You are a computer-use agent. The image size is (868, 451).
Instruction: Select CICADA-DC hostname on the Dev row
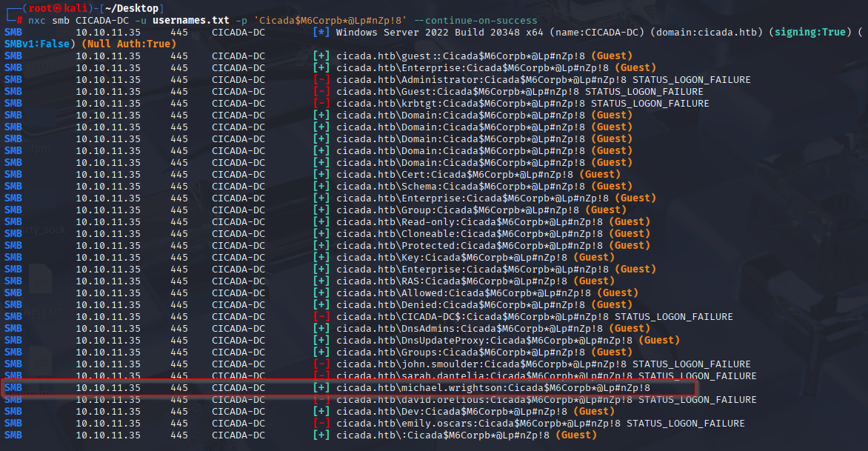coord(238,411)
